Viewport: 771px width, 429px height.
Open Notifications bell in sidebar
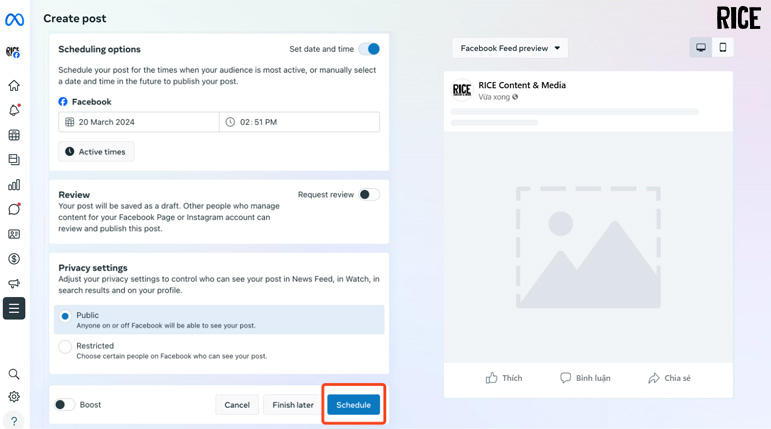(14, 110)
